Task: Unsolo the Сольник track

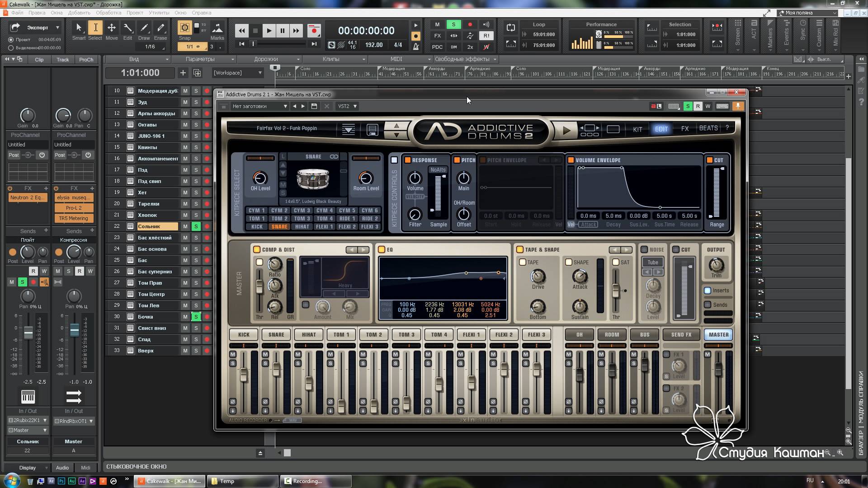Action: click(196, 226)
